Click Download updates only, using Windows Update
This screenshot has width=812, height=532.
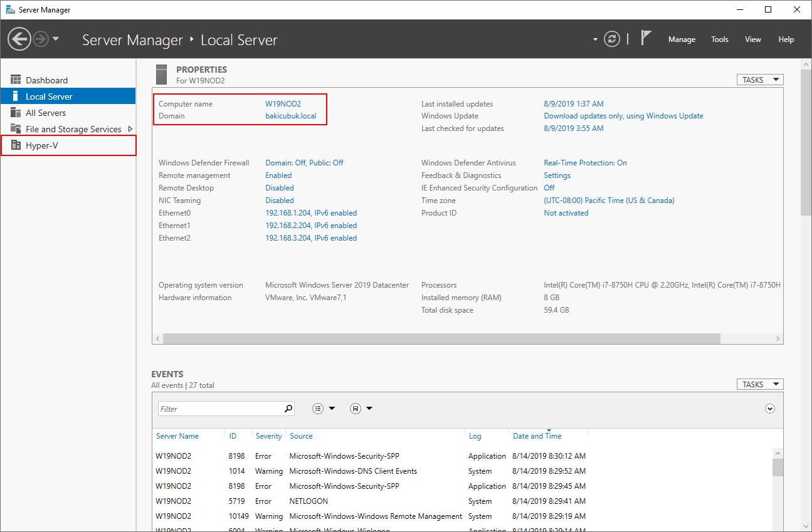point(623,116)
